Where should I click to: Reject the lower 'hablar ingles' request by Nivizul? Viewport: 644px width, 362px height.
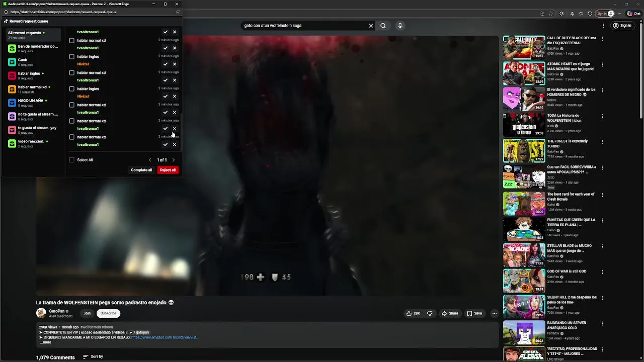click(x=175, y=97)
